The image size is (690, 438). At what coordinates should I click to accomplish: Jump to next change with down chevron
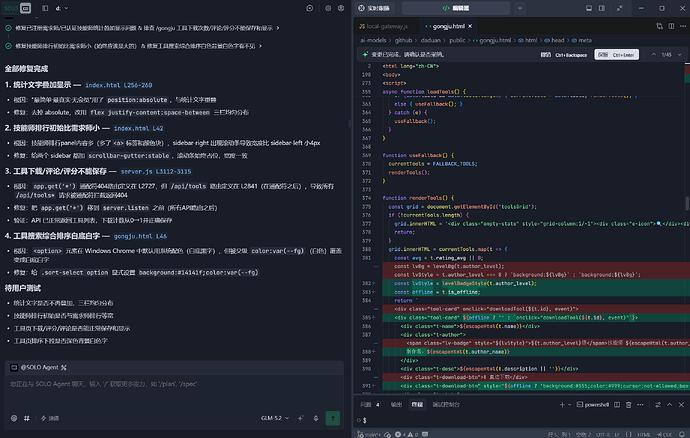coord(679,55)
